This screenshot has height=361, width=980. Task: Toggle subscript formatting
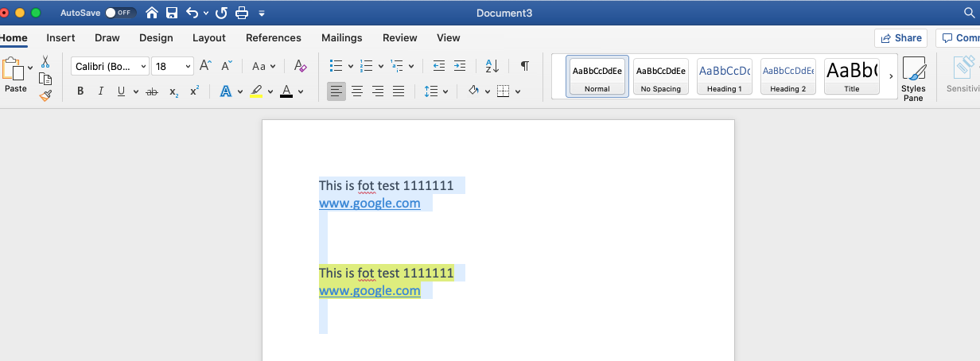[173, 92]
